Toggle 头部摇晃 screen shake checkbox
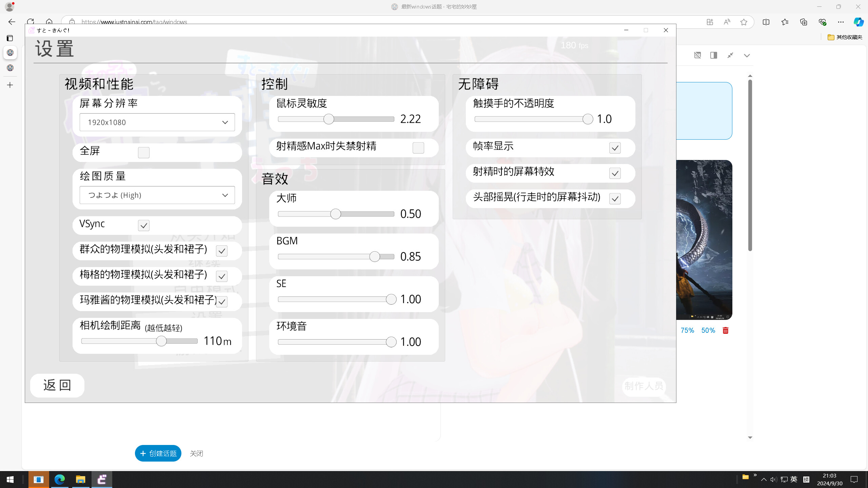 (615, 199)
